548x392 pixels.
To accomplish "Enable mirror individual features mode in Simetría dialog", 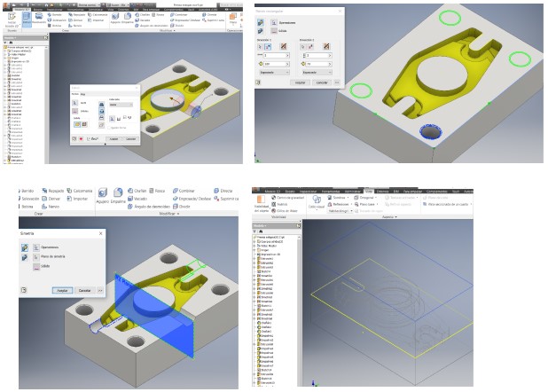I will pyautogui.click(x=25, y=247).
